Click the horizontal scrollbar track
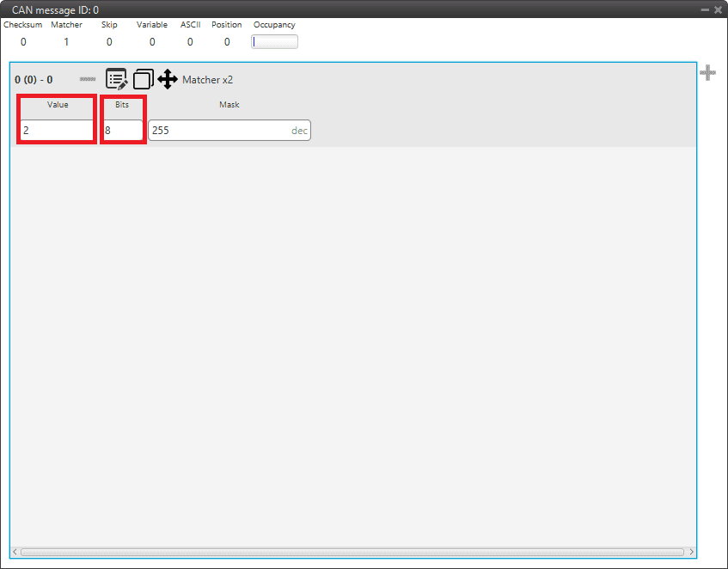 [352, 552]
